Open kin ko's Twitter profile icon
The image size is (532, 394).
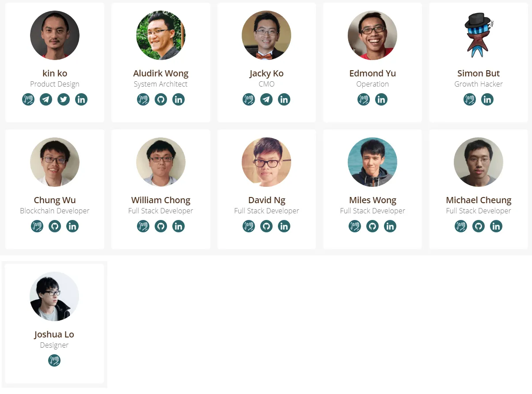pyautogui.click(x=64, y=99)
